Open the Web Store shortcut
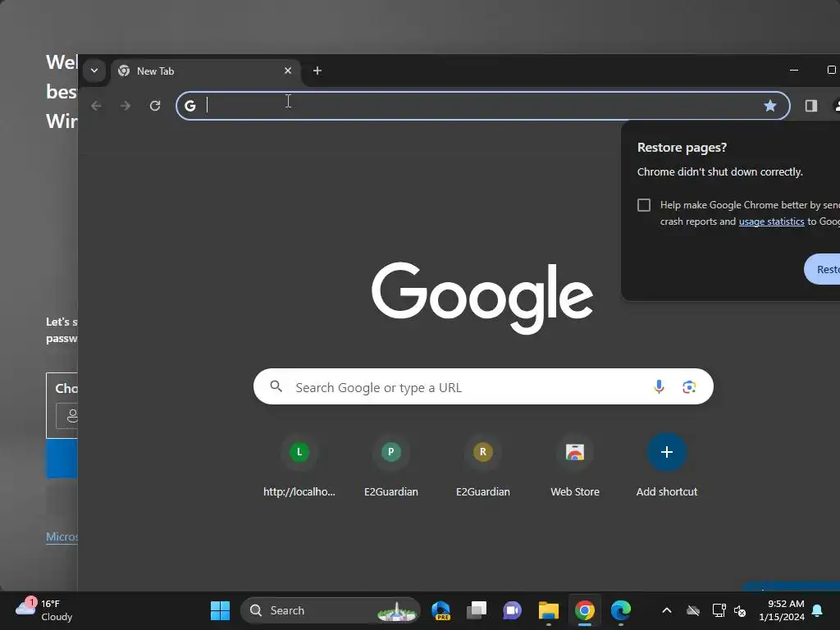This screenshot has height=630, width=840. 575,466
